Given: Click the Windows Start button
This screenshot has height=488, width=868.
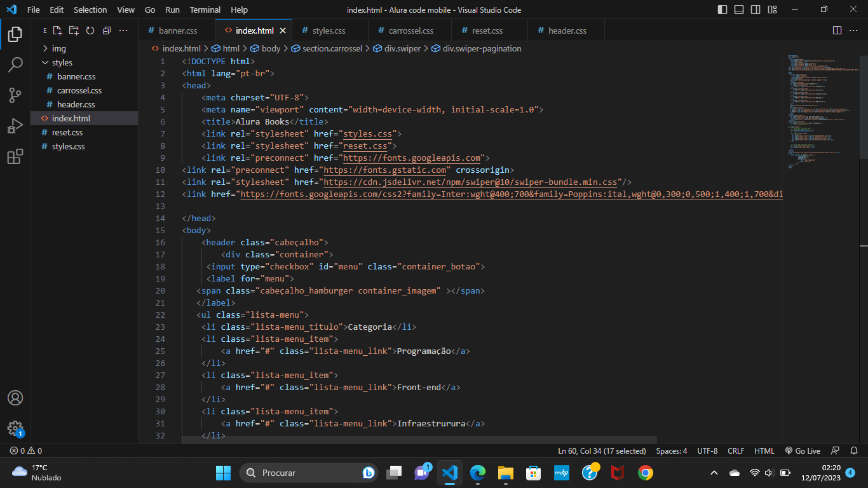Looking at the screenshot, I should tap(224, 473).
